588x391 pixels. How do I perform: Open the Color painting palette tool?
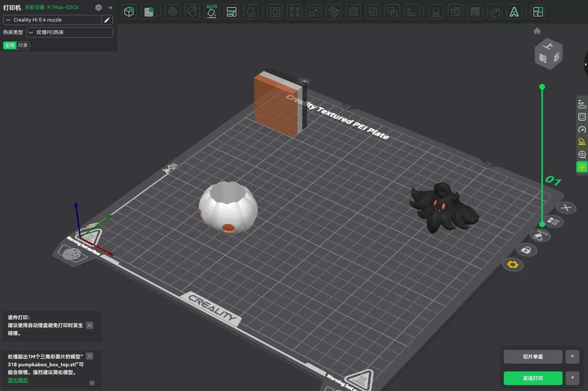pos(495,12)
